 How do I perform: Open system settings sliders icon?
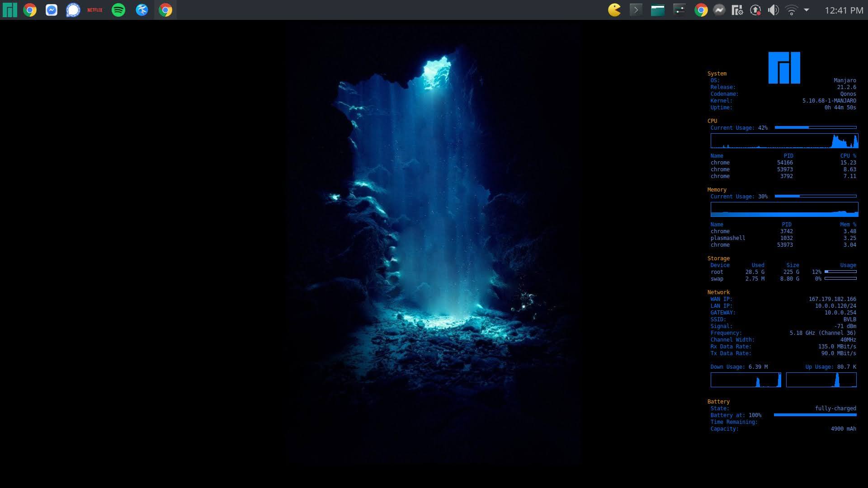pyautogui.click(x=679, y=10)
